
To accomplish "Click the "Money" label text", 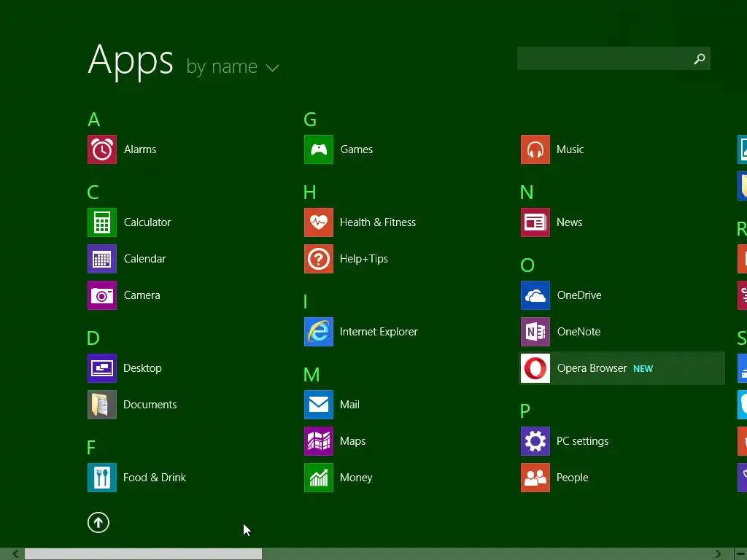I will click(x=356, y=478).
